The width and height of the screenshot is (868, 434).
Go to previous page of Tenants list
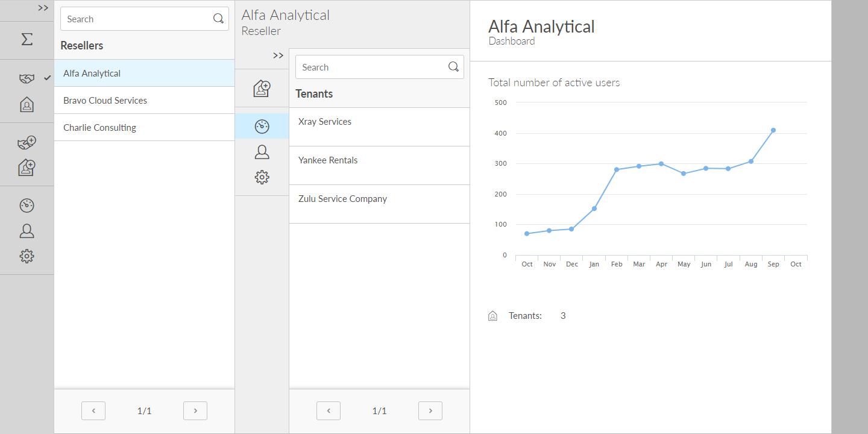329,411
